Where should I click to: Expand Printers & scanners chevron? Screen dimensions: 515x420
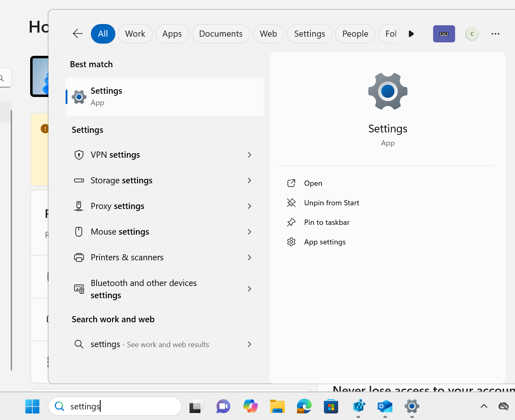[249, 257]
